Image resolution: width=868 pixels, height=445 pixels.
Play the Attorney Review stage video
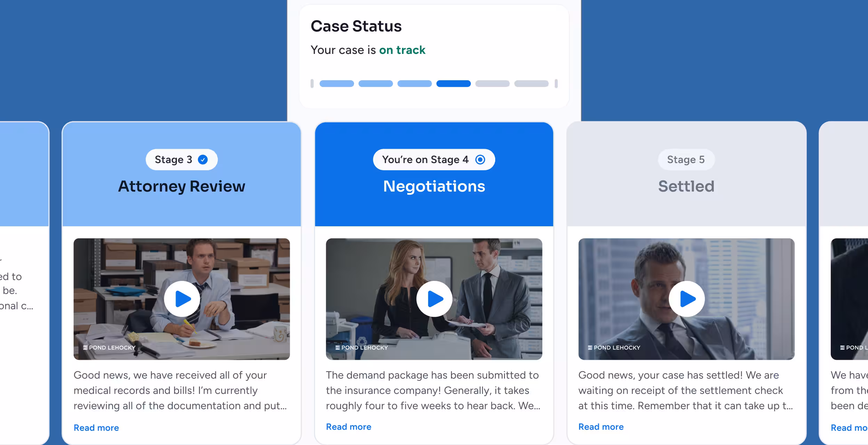[182, 298]
